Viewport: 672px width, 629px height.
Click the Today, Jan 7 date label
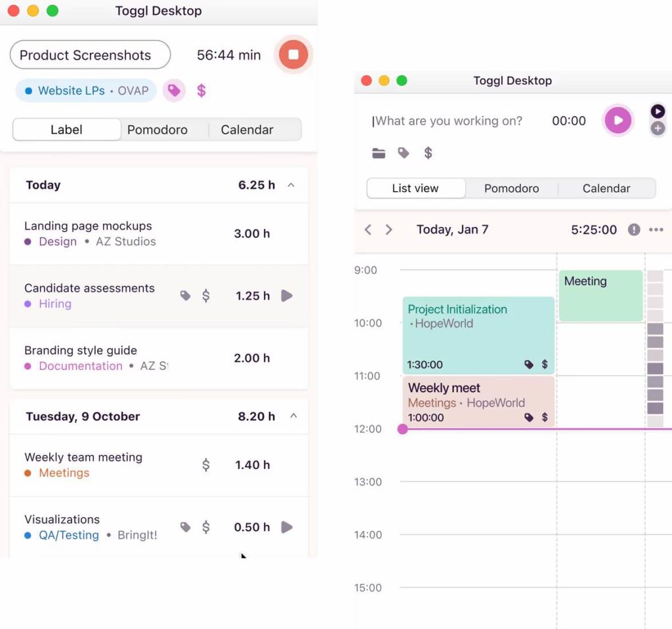[453, 230]
